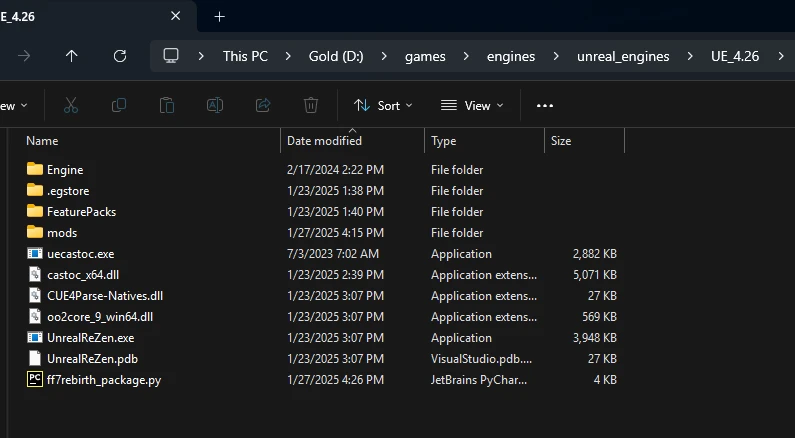Click the Share icon in toolbar

263,105
